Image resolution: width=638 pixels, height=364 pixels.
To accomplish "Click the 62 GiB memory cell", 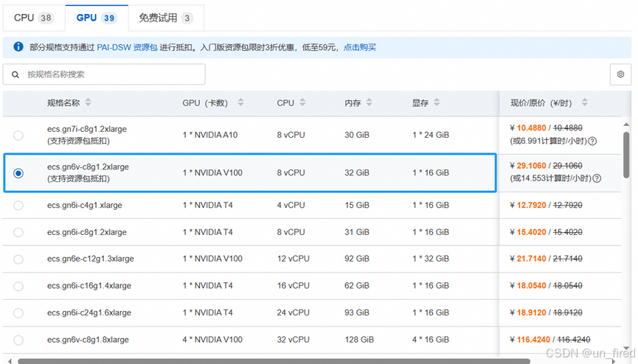I will pyautogui.click(x=357, y=286).
